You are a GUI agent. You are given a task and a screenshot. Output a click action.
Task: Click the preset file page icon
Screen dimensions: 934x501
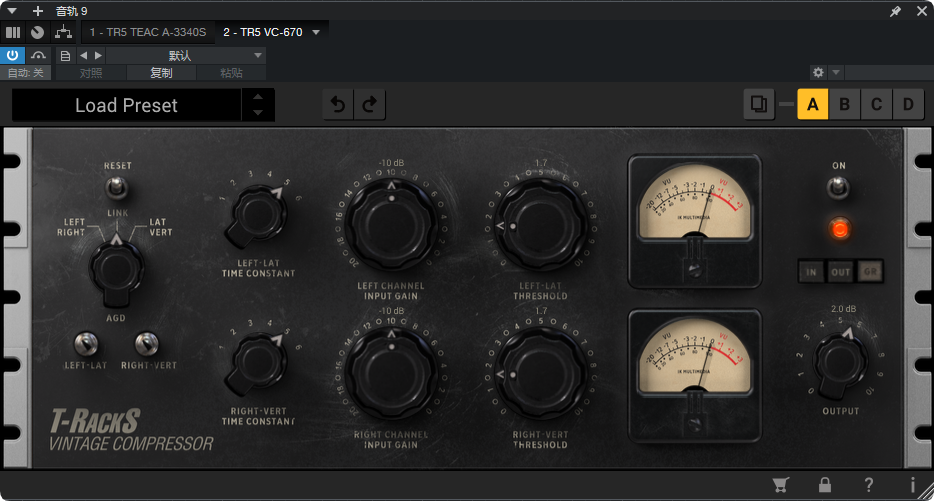66,55
